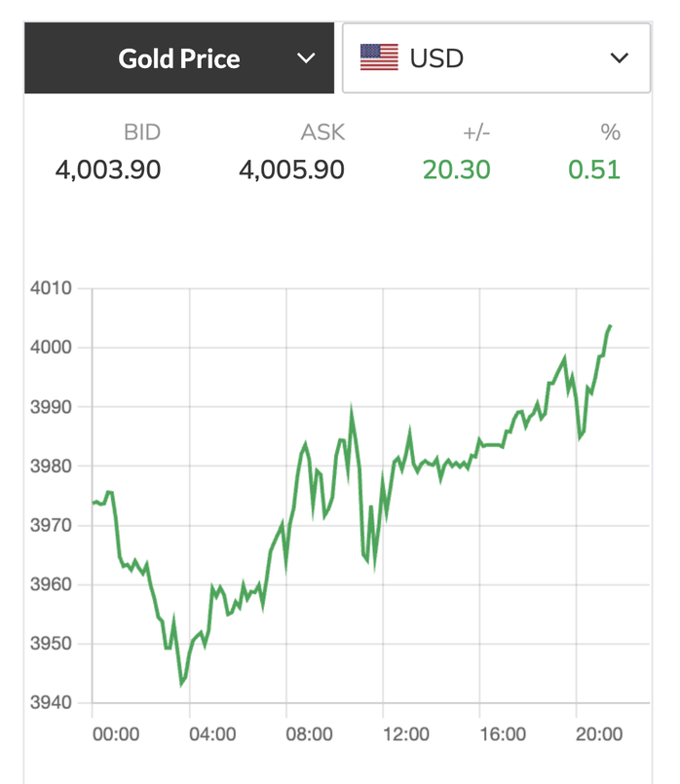
Task: Click the chart's lowest dip before 04:00
Action: [181, 684]
